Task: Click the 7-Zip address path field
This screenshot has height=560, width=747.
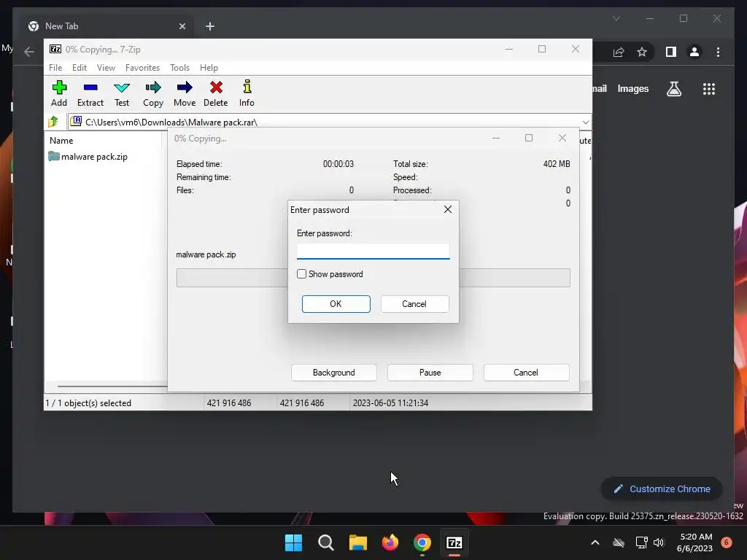Action: coord(330,122)
